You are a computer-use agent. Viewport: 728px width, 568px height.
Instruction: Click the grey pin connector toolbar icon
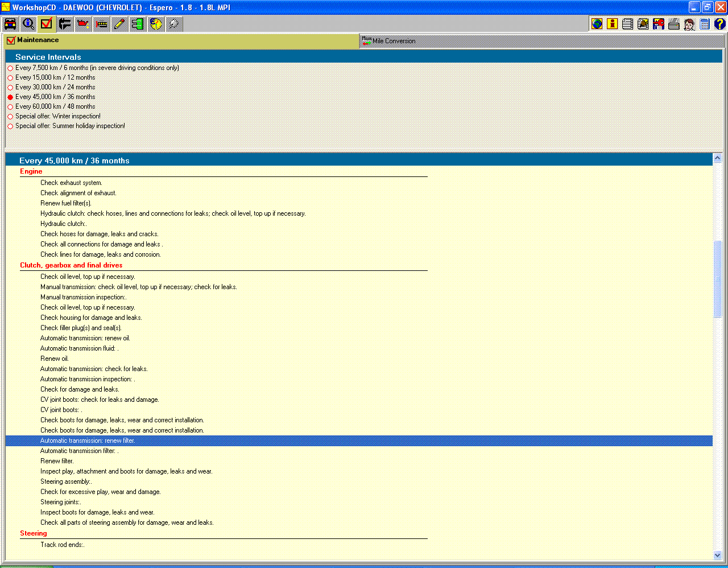point(174,24)
